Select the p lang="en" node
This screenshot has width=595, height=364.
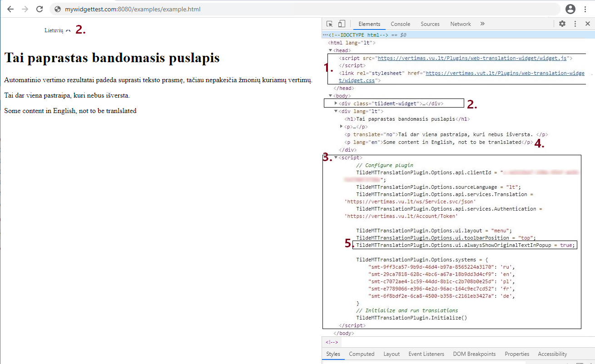point(438,142)
